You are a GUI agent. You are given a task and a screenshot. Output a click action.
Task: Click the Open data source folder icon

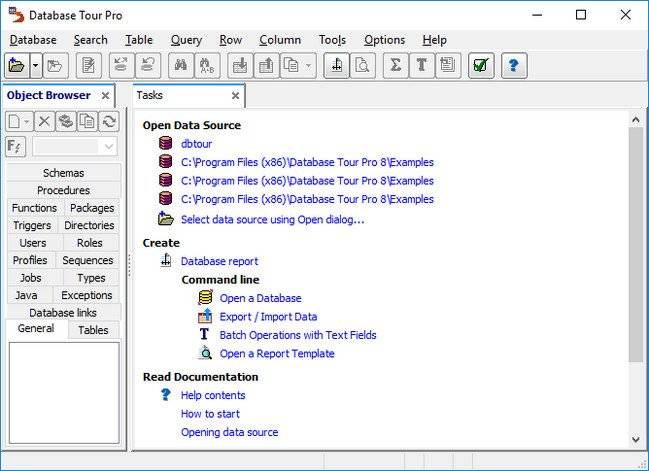pyautogui.click(x=16, y=66)
